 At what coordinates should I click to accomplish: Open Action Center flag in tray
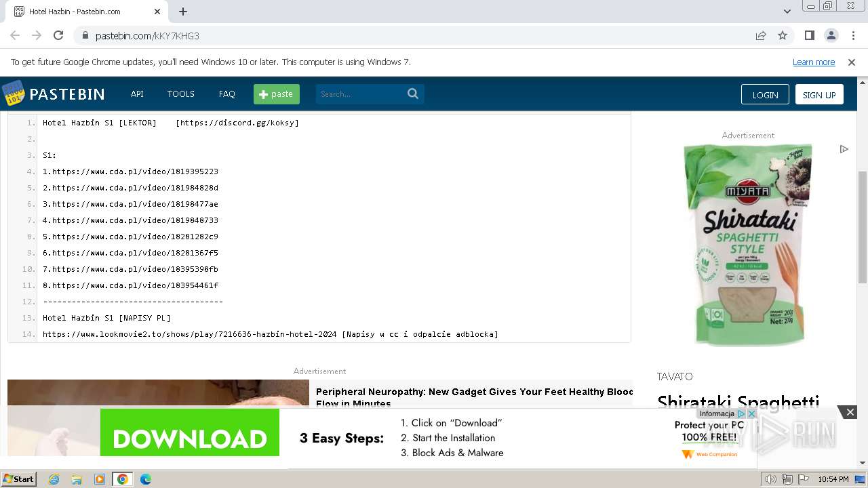[804, 479]
